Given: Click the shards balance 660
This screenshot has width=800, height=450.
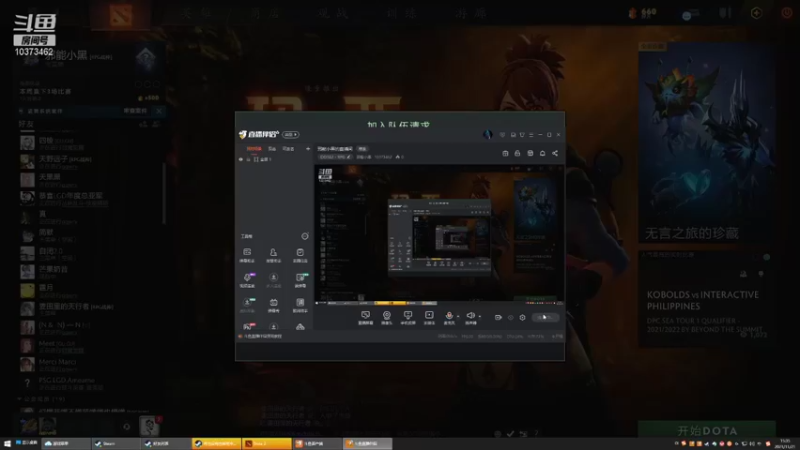Looking at the screenshot, I should pos(643,12).
